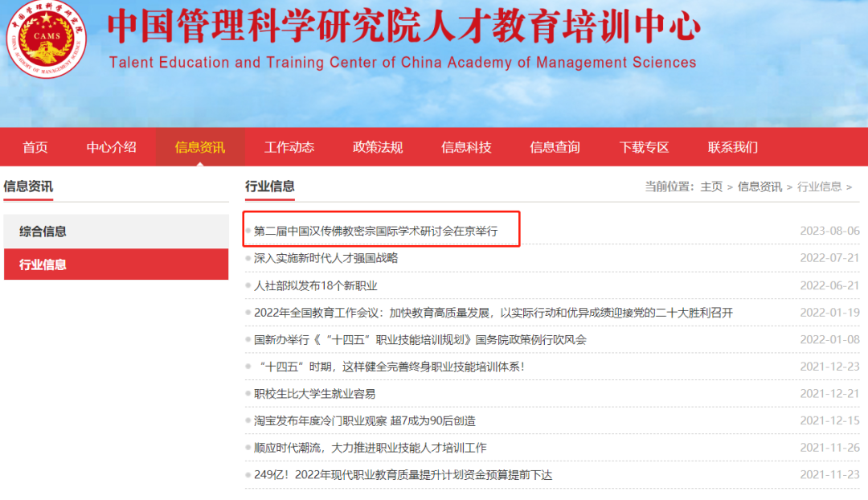Click the 行业信息 content section heading
The width and height of the screenshot is (868, 500).
click(269, 186)
